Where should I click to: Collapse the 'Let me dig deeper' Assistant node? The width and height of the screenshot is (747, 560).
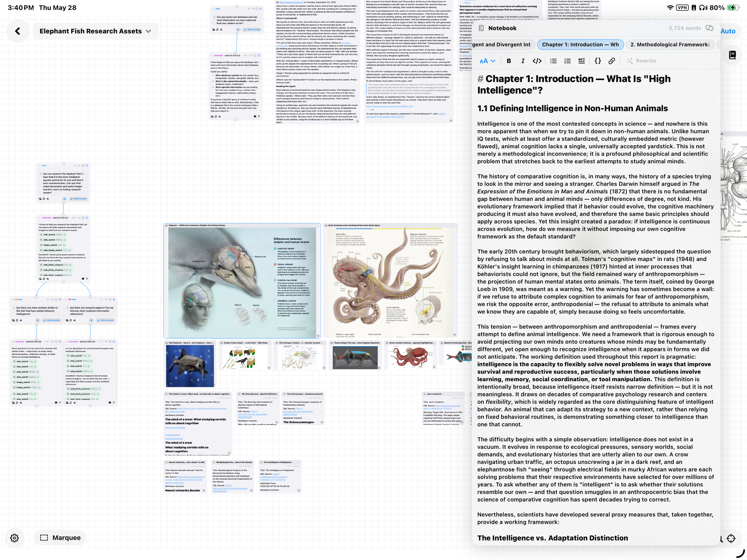[x=114, y=341]
